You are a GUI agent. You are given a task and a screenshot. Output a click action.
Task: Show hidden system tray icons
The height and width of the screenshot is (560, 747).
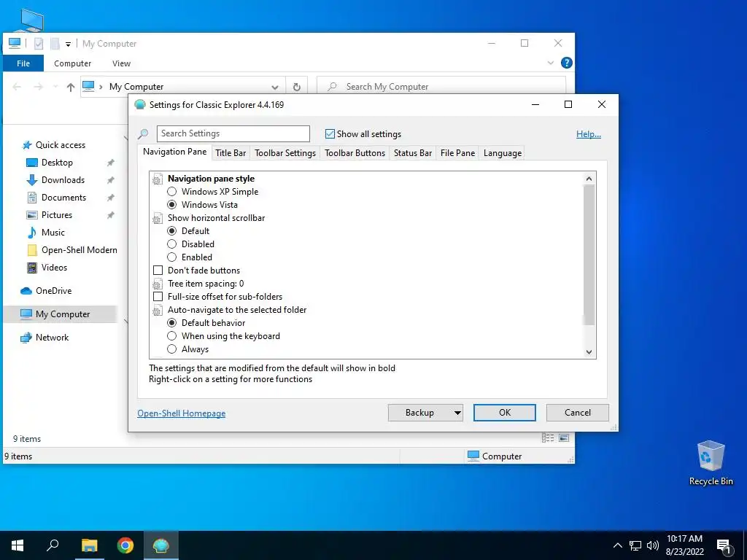click(617, 545)
